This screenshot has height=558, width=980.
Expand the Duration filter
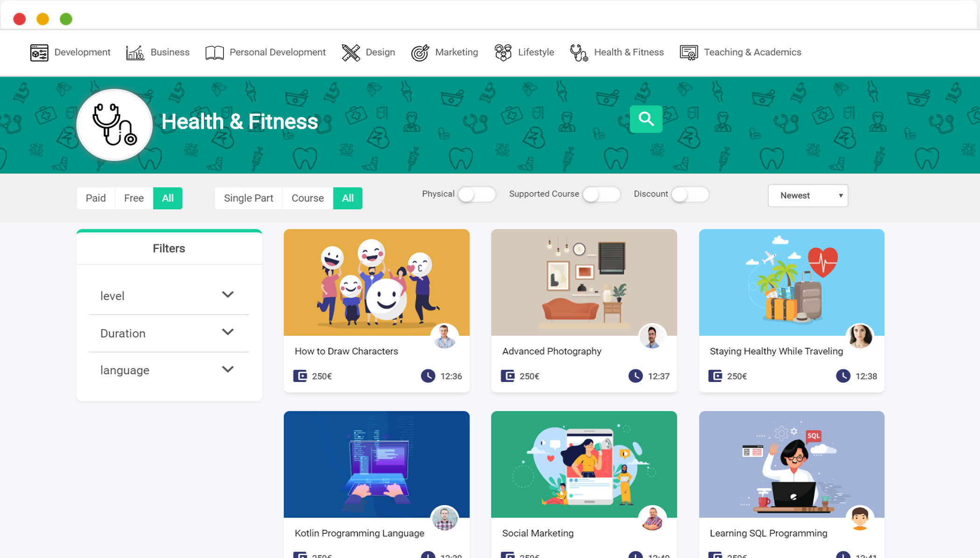click(x=168, y=333)
